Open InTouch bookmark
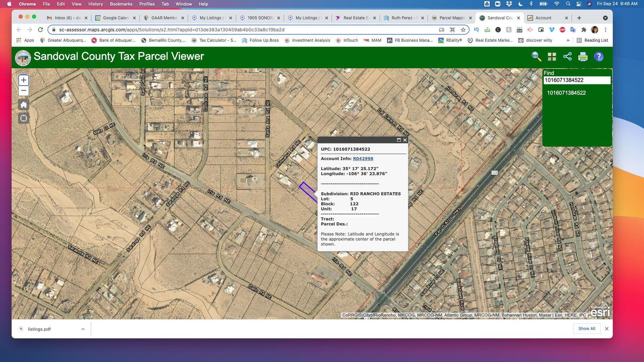 tap(347, 40)
